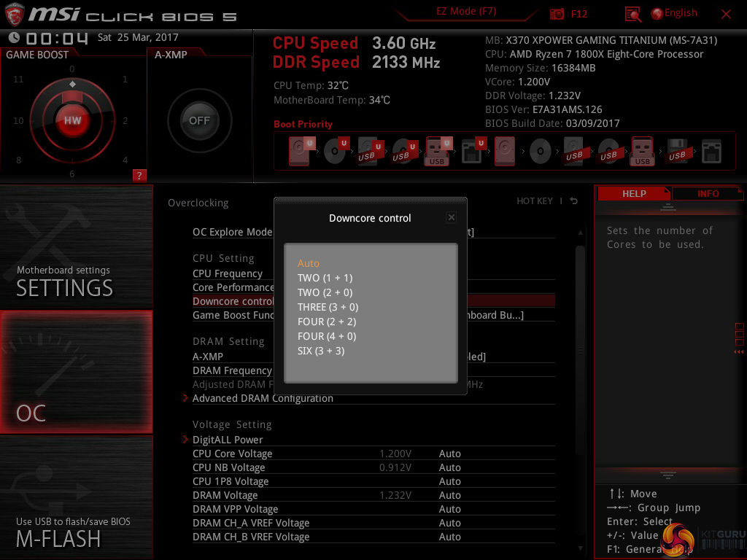This screenshot has height=560, width=747.
Task: Select the CPU Frequency row
Action: pos(373,273)
